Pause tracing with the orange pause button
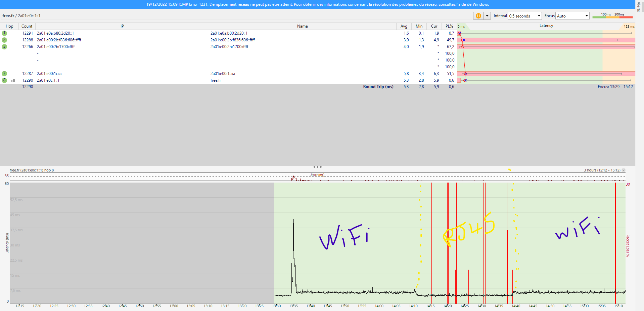The width and height of the screenshot is (644, 311). tap(478, 16)
